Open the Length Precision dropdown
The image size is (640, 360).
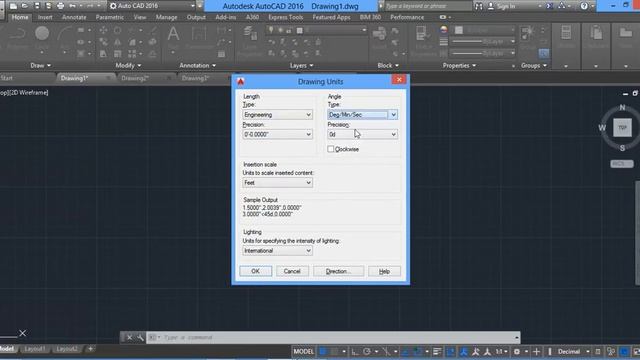tap(277, 134)
